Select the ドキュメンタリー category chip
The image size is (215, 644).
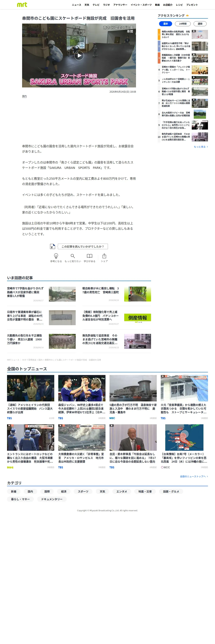click(x=52, y=499)
